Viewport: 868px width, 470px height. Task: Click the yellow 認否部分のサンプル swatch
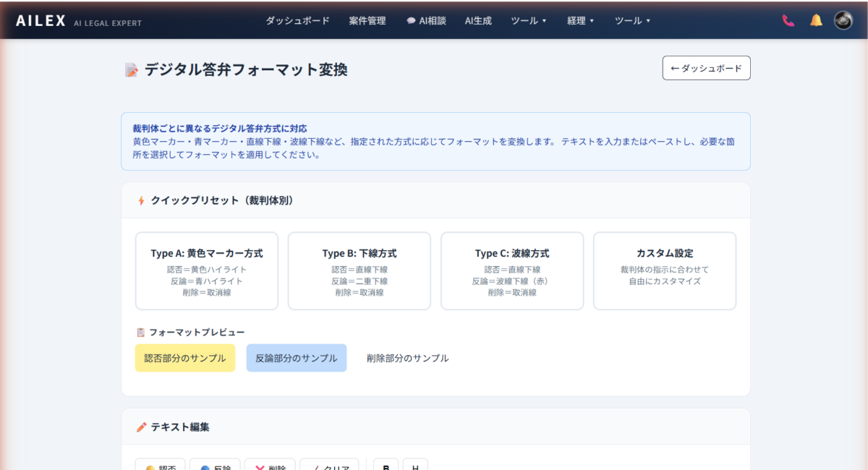[x=185, y=358]
